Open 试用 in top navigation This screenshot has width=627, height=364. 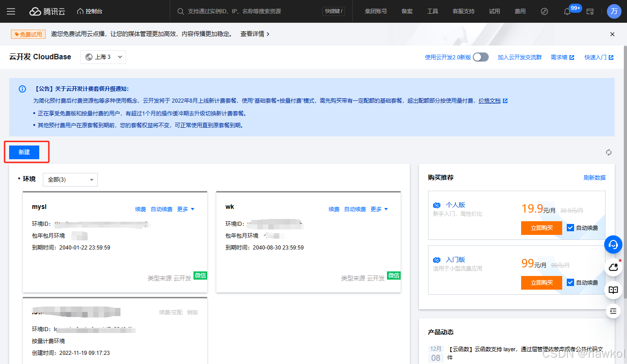[494, 11]
